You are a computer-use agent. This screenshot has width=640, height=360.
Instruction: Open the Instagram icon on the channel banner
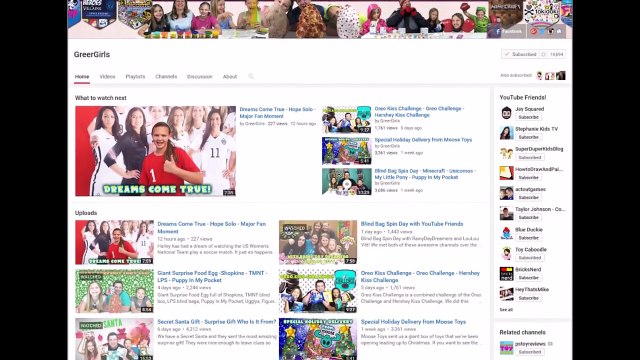[551, 31]
